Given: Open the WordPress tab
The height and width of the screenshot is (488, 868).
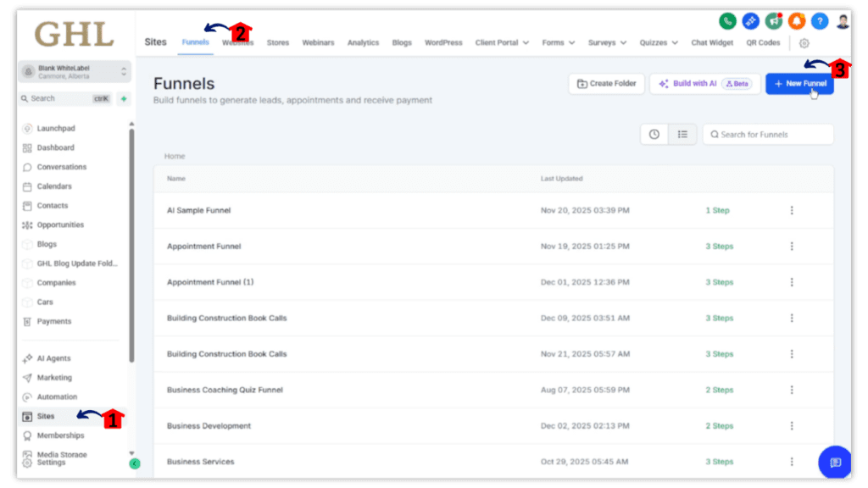Looking at the screenshot, I should pos(443,42).
